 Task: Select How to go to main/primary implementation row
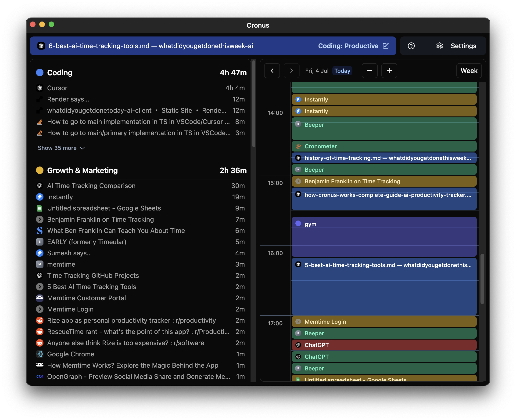[140, 133]
